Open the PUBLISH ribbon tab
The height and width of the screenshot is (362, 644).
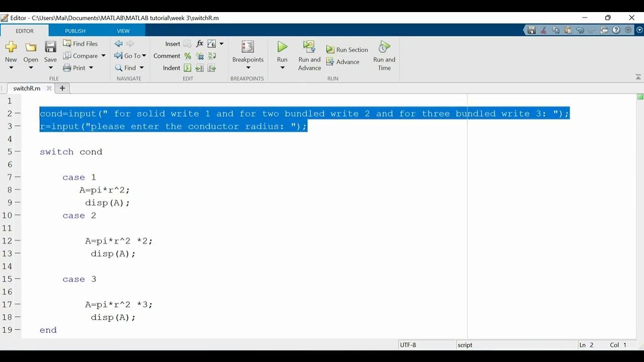coord(75,31)
